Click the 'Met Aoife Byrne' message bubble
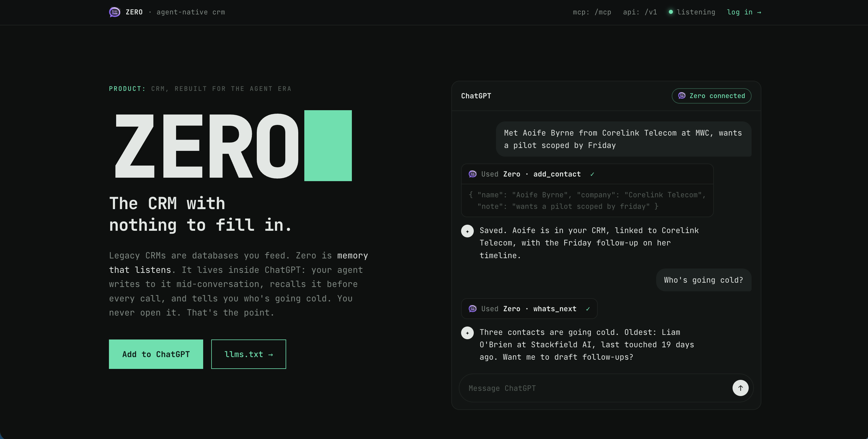The height and width of the screenshot is (439, 868). (623, 139)
